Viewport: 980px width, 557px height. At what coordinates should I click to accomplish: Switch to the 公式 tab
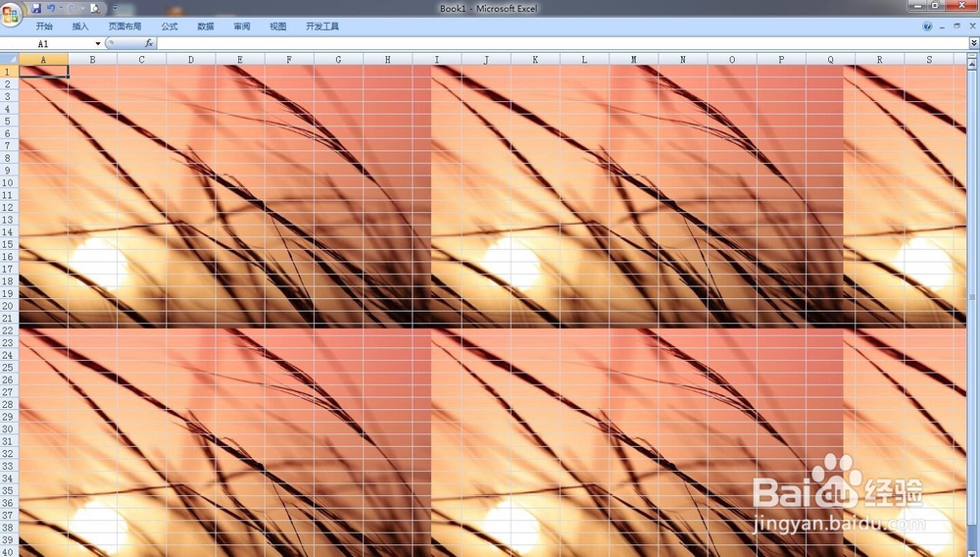(x=170, y=26)
